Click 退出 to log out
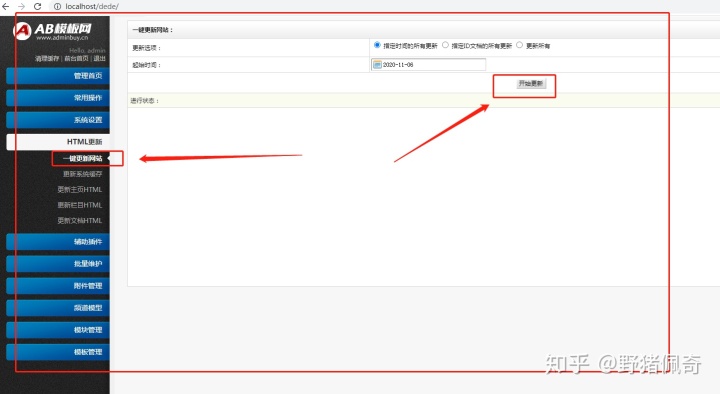 [x=100, y=58]
